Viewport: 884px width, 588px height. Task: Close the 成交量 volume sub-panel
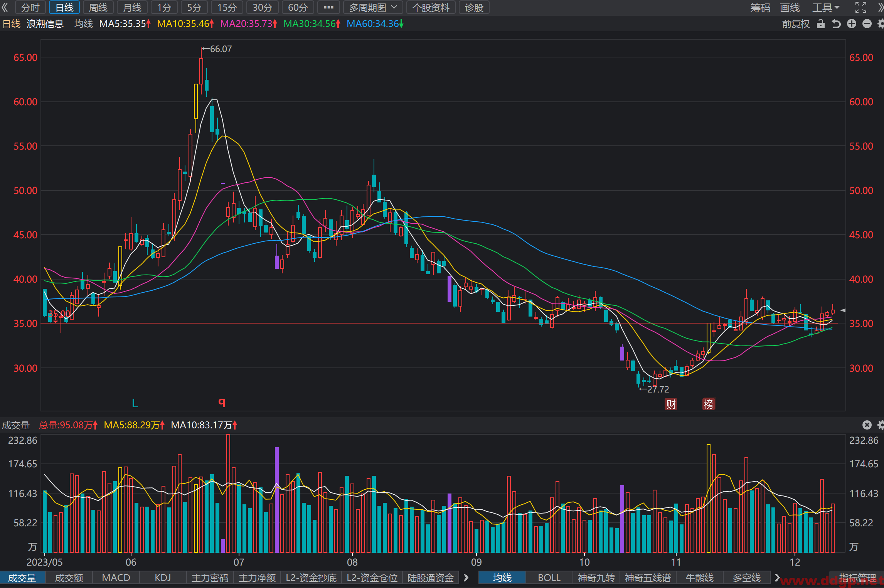click(x=867, y=425)
